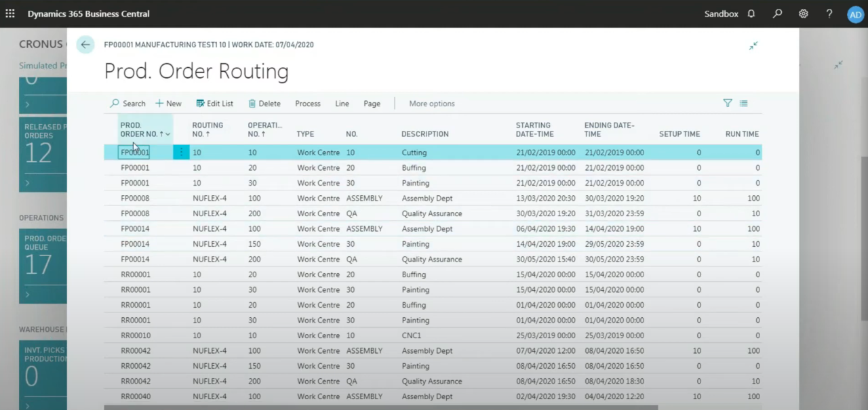Collapse the background page shrink icon
The image size is (868, 410).
[839, 64]
